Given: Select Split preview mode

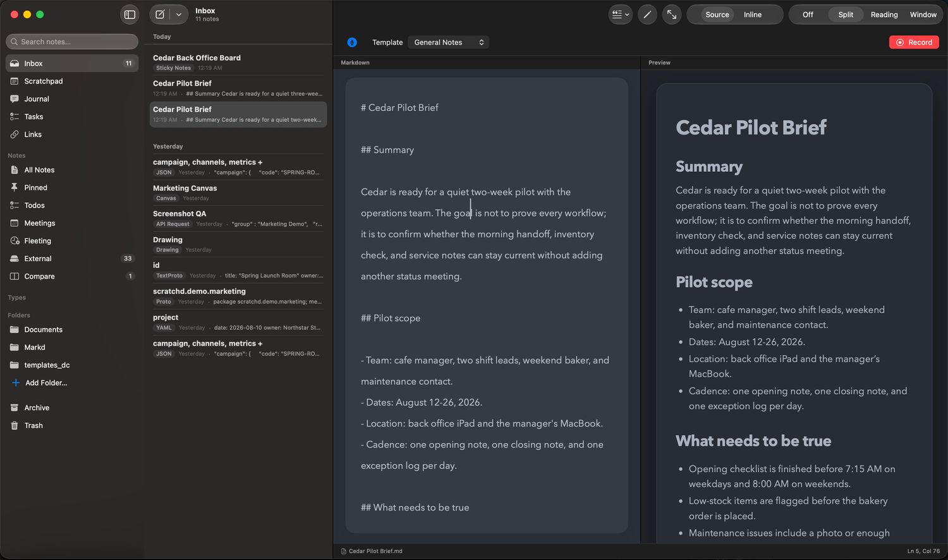Looking at the screenshot, I should 846,15.
